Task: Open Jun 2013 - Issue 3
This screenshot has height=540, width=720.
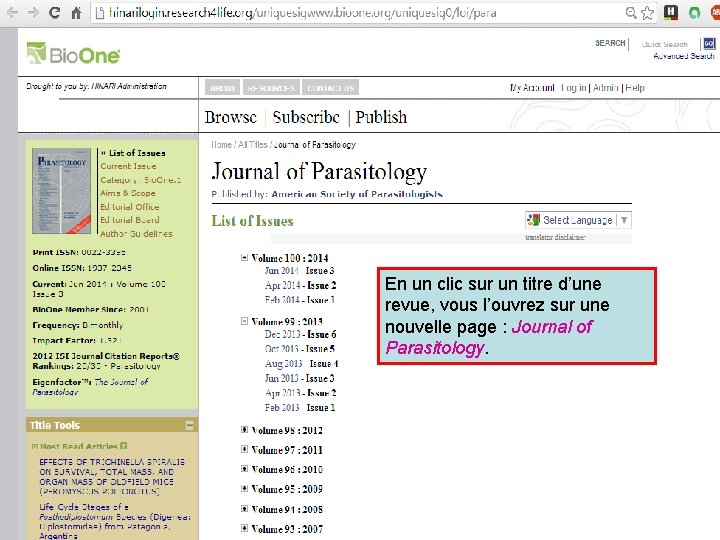Action: click(299, 378)
